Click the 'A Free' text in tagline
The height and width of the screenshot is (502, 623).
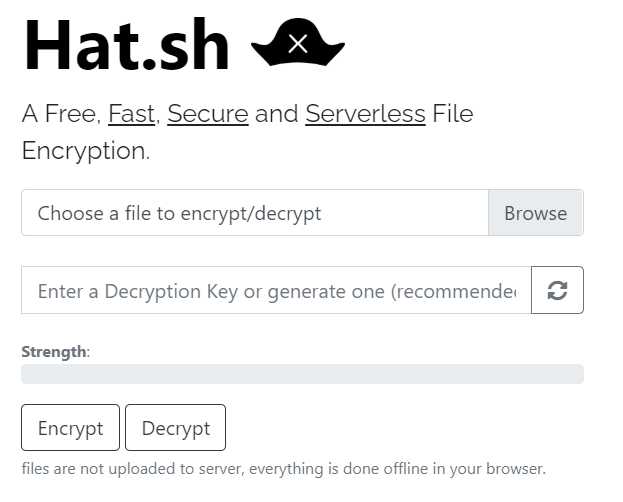[60, 114]
